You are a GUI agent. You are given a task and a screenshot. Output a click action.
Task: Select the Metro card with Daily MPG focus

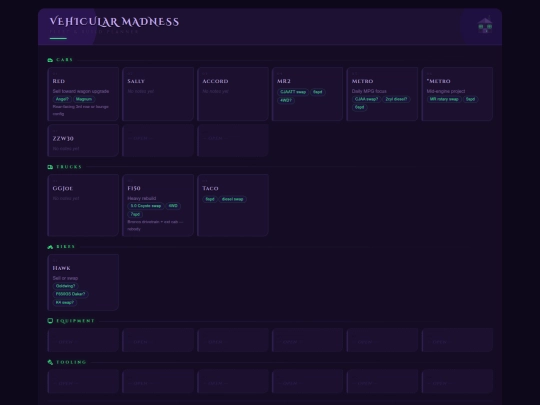click(382, 94)
